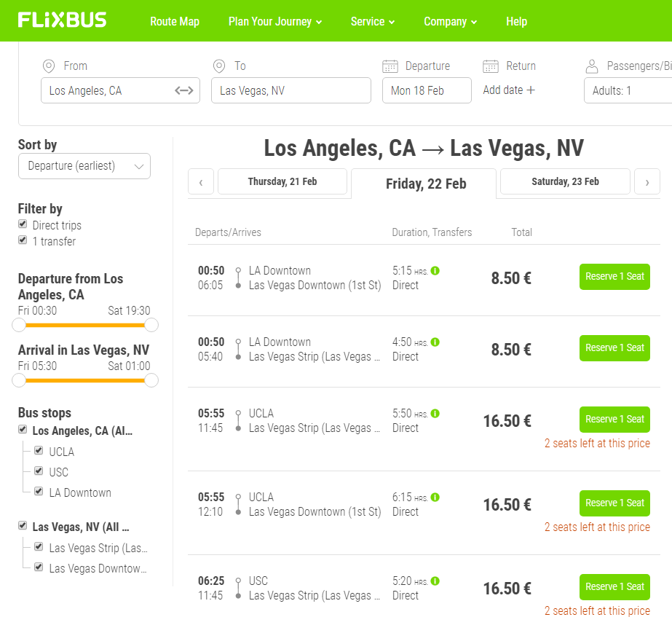Click the info icon beside 4:50 hrs duration

point(435,342)
